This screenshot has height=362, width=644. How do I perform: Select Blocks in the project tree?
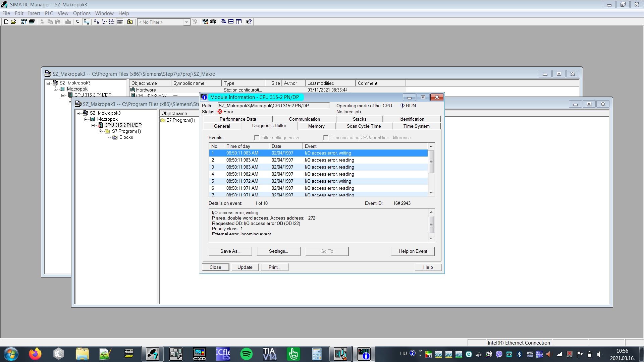(x=126, y=137)
